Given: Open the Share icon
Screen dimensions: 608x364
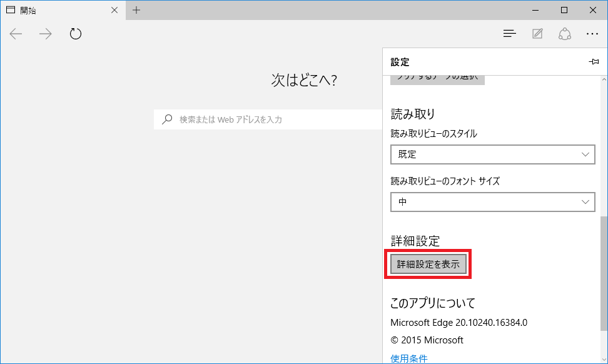Looking at the screenshot, I should (565, 34).
